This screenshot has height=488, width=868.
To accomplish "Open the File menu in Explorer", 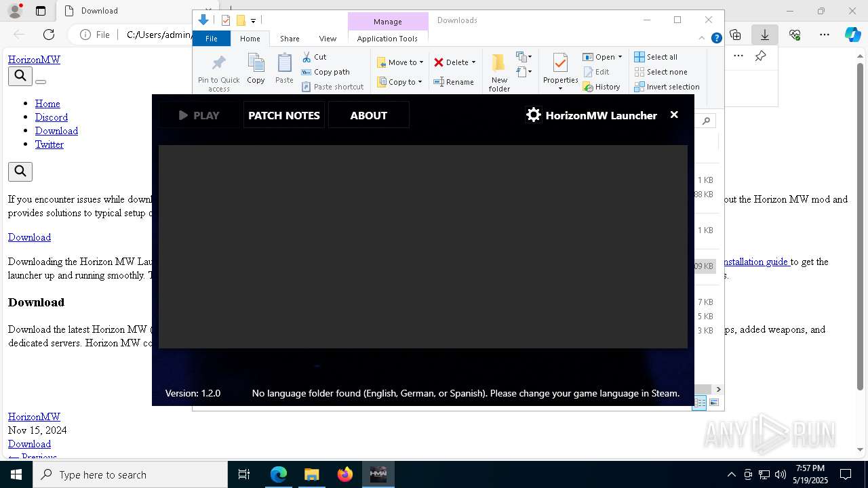I will (212, 39).
